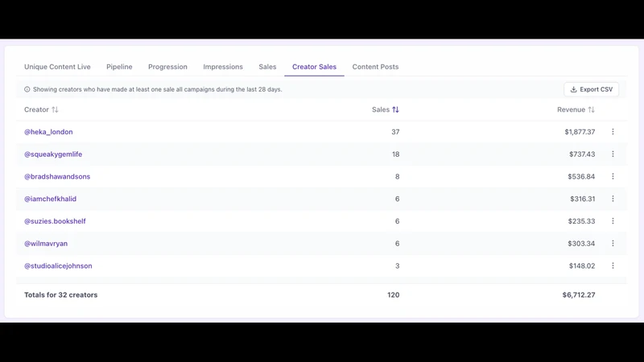Open the @heka_london creator profile link
This screenshot has width=644, height=362.
click(x=48, y=132)
